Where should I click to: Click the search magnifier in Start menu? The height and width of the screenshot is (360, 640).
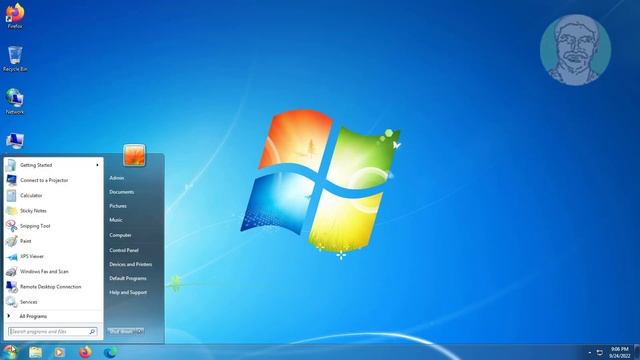92,332
